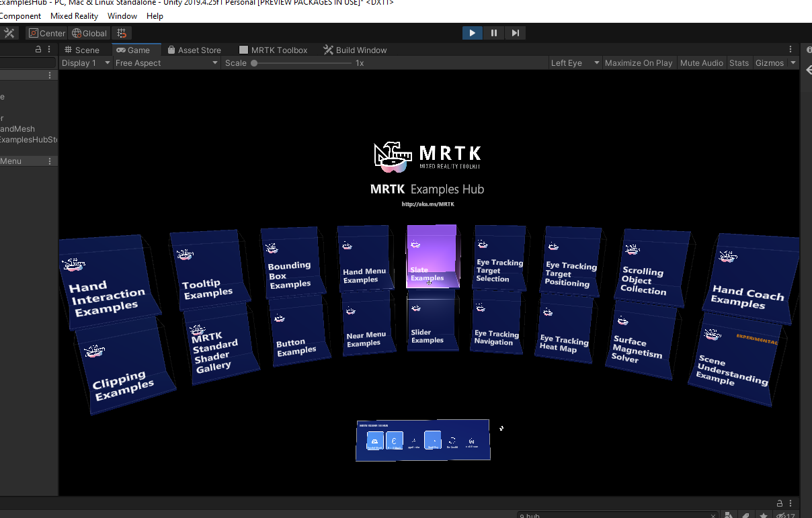Open the Left Eye dropdown
Viewport: 812px width, 518px height.
[x=575, y=63]
